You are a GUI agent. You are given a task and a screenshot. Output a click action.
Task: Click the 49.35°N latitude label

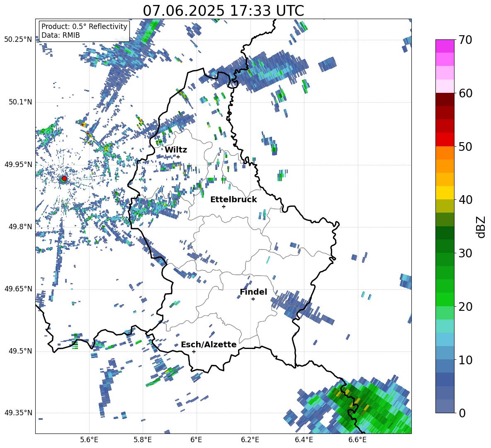(18, 413)
